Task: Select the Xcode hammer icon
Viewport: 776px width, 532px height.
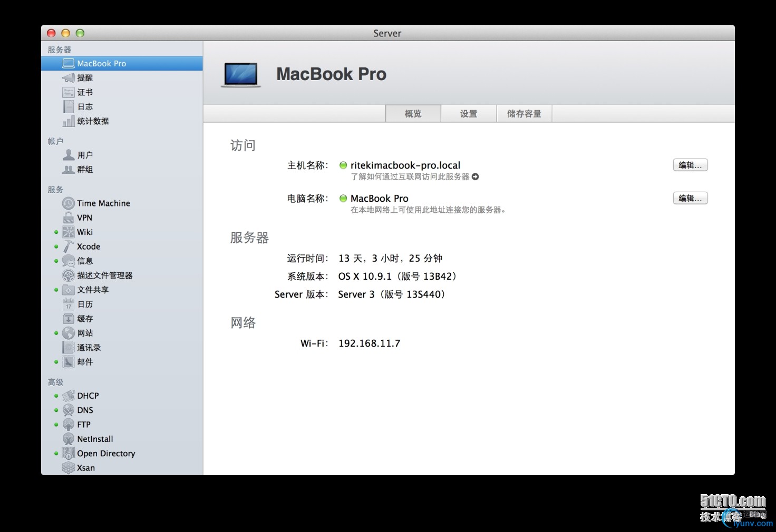Action: [x=69, y=247]
